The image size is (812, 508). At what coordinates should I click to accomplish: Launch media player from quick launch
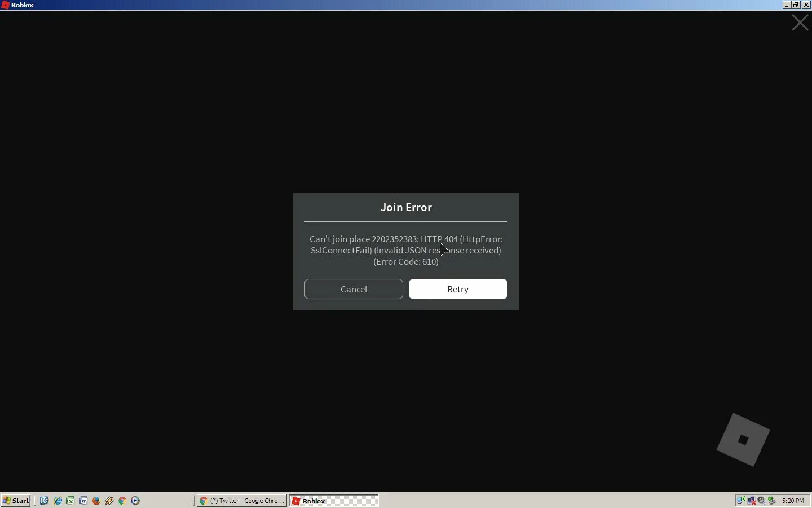(x=135, y=501)
